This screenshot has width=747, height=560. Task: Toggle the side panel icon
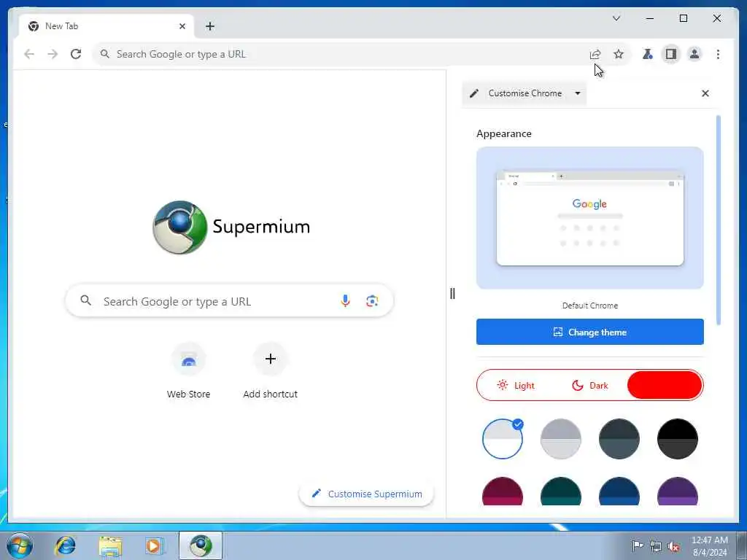[x=671, y=54]
